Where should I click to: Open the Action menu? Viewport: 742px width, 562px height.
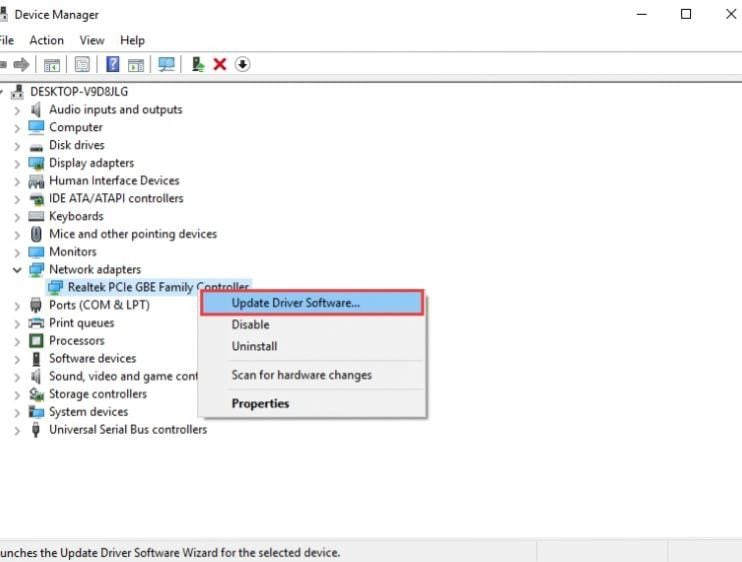tap(46, 41)
